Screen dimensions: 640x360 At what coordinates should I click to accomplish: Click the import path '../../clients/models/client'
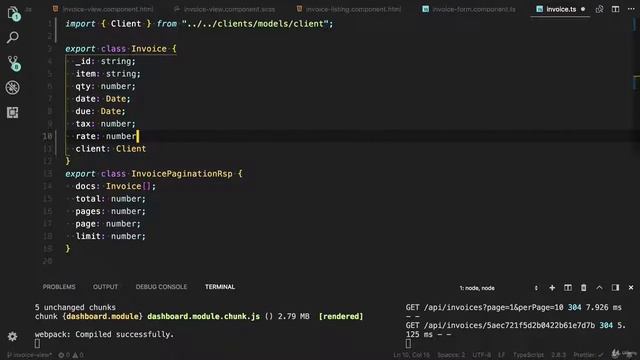coord(255,24)
